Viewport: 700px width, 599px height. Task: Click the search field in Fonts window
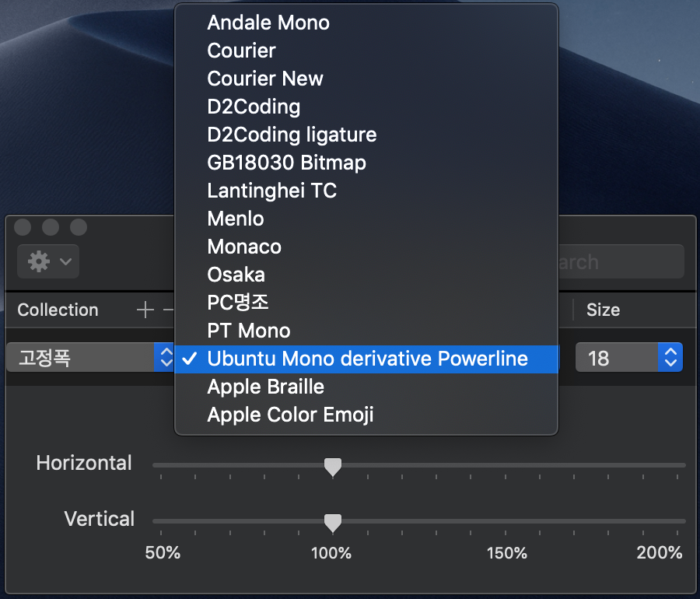pos(621,261)
